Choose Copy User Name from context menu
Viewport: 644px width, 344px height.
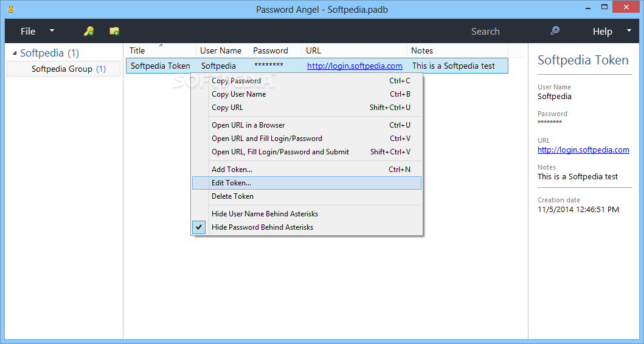[x=307, y=94]
